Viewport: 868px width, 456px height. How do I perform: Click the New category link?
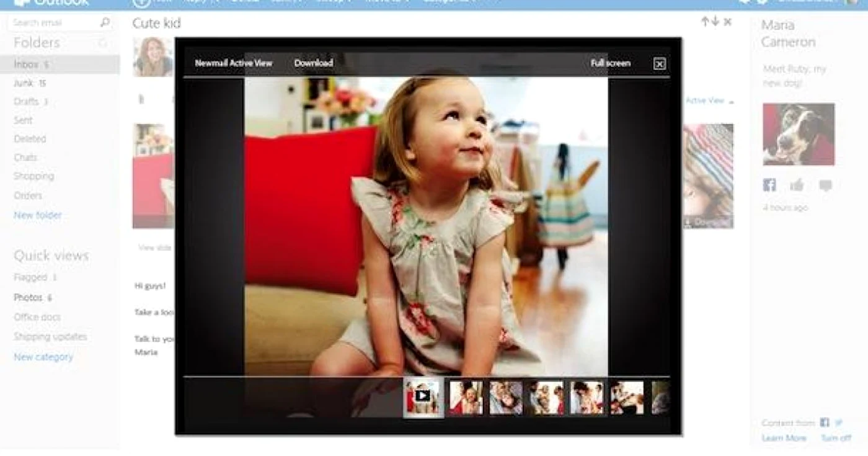tap(43, 357)
